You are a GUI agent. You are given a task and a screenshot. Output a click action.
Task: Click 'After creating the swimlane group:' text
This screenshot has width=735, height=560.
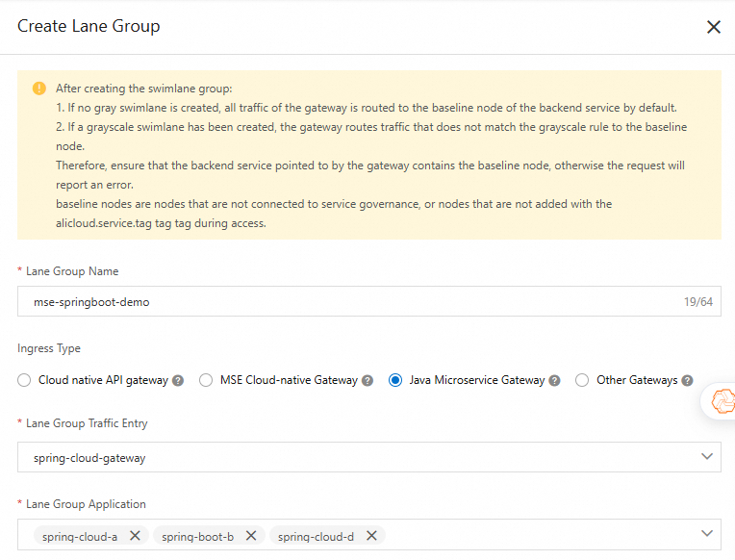point(144,89)
